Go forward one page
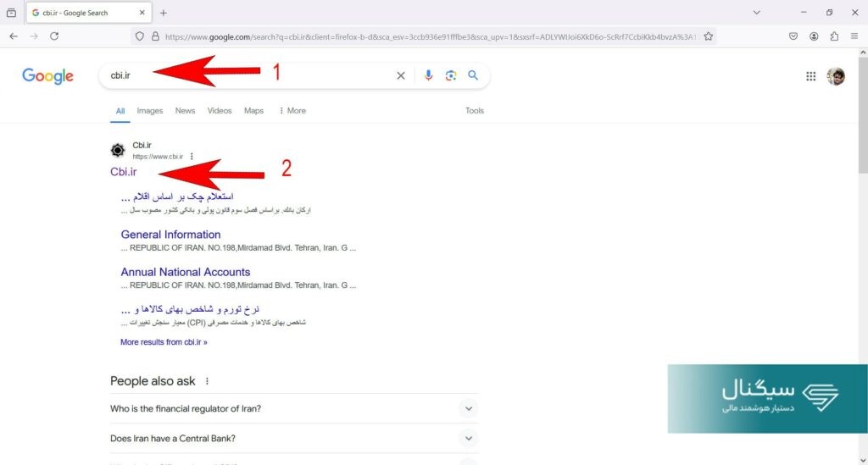The image size is (868, 465). [x=34, y=36]
